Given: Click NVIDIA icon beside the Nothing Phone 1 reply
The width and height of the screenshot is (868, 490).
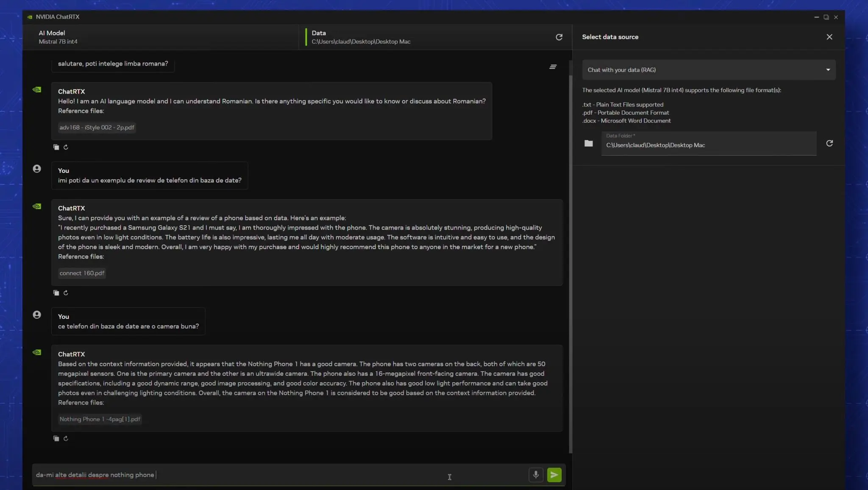Looking at the screenshot, I should (37, 352).
